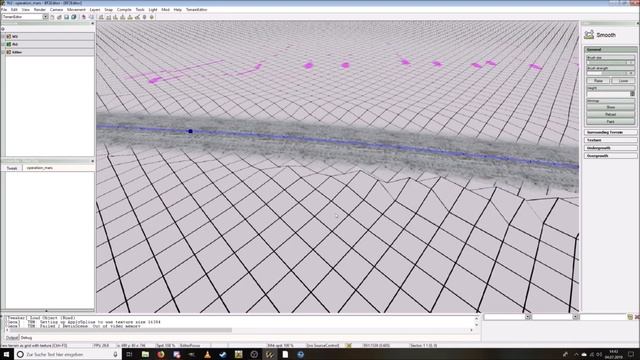Click the Paint button
The image size is (640, 360).
tap(610, 122)
